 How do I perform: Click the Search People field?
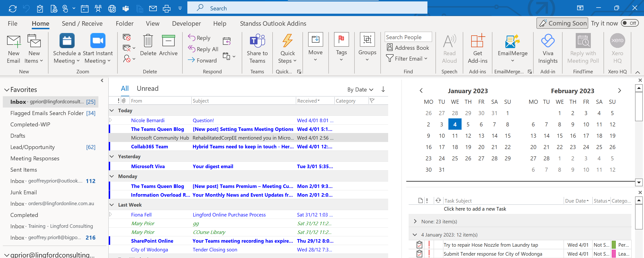coord(408,37)
